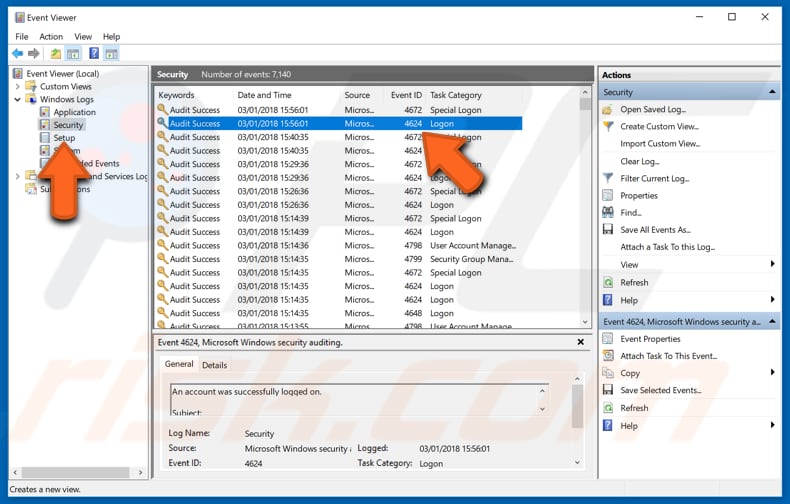Screen dimensions: 790x504
Task: Toggle the Show/Hide Action Pane toolbar icon
Action: point(111,53)
